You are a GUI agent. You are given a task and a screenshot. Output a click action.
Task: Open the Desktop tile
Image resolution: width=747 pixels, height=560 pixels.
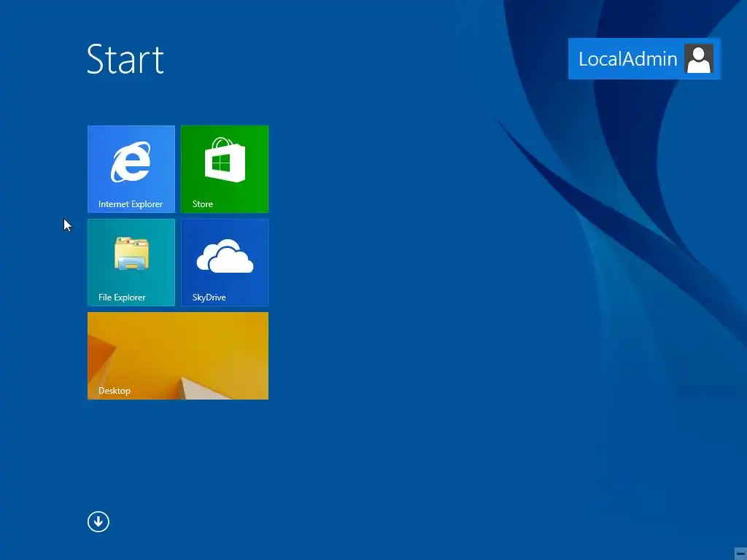point(178,356)
